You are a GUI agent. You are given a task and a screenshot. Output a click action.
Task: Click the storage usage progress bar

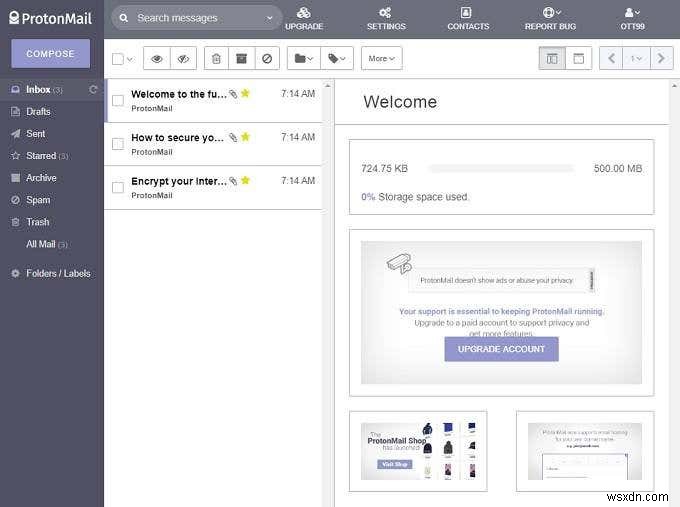click(500, 168)
